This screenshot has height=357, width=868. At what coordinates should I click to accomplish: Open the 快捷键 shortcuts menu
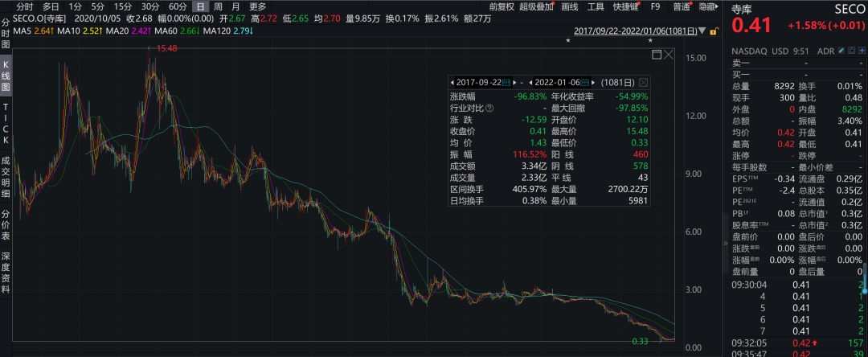[x=625, y=6]
